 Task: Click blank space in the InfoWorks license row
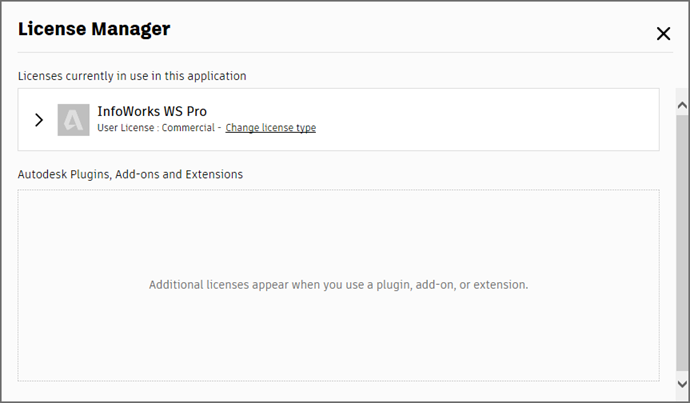click(484, 120)
